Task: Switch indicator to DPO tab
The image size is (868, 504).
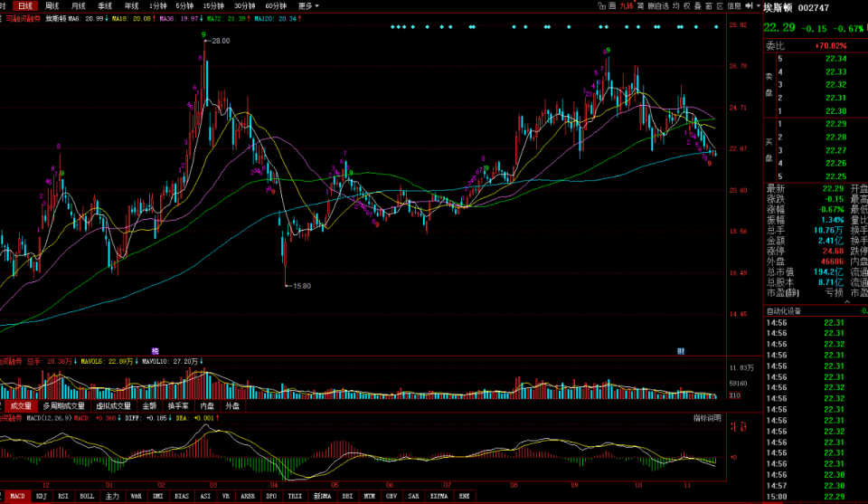Action: coord(271,496)
